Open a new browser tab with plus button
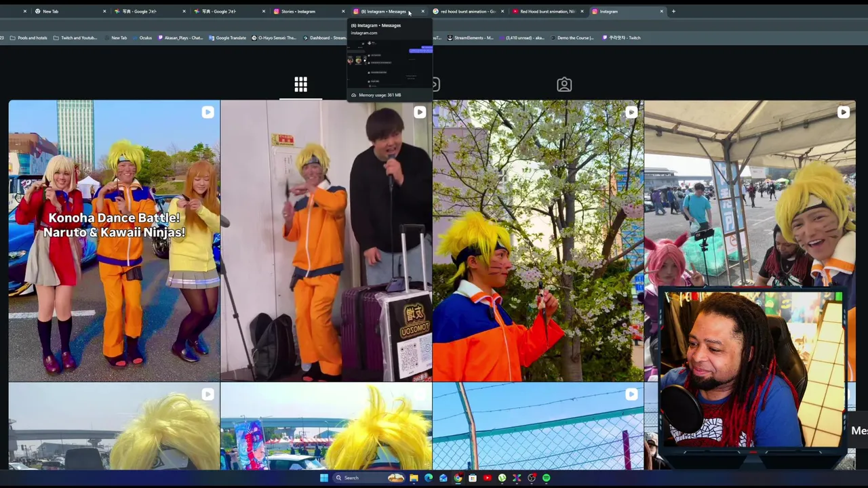Screen dimensions: 868x488 673,12
